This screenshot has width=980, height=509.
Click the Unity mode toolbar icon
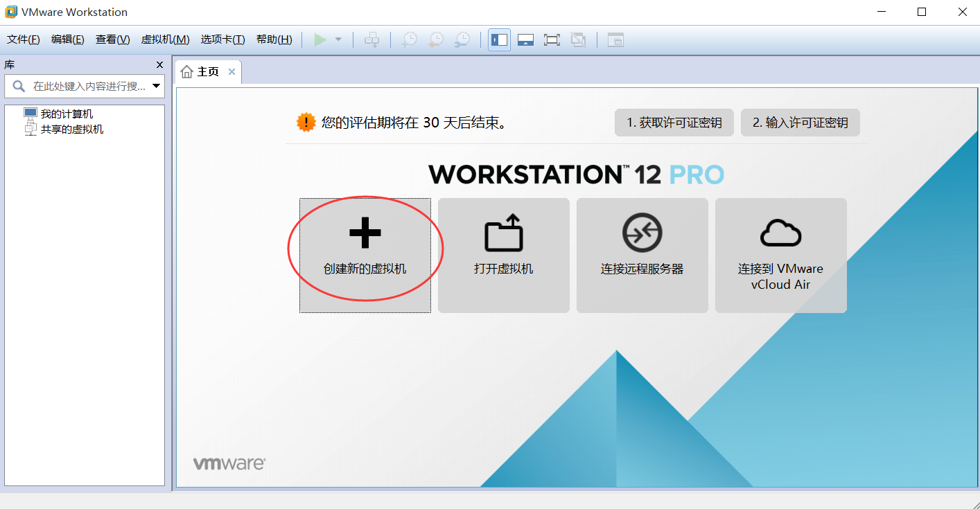[x=578, y=39]
